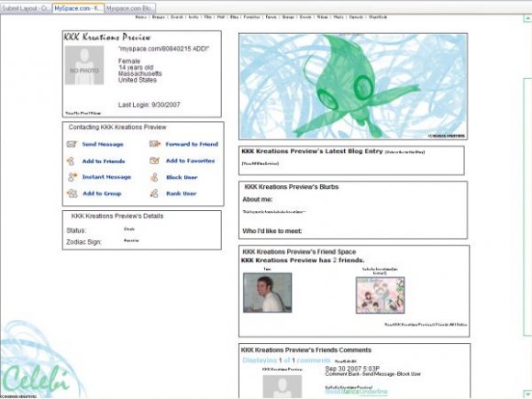This screenshot has width=532, height=399.
Task: Click the friend count number 2
Action: coord(335,260)
